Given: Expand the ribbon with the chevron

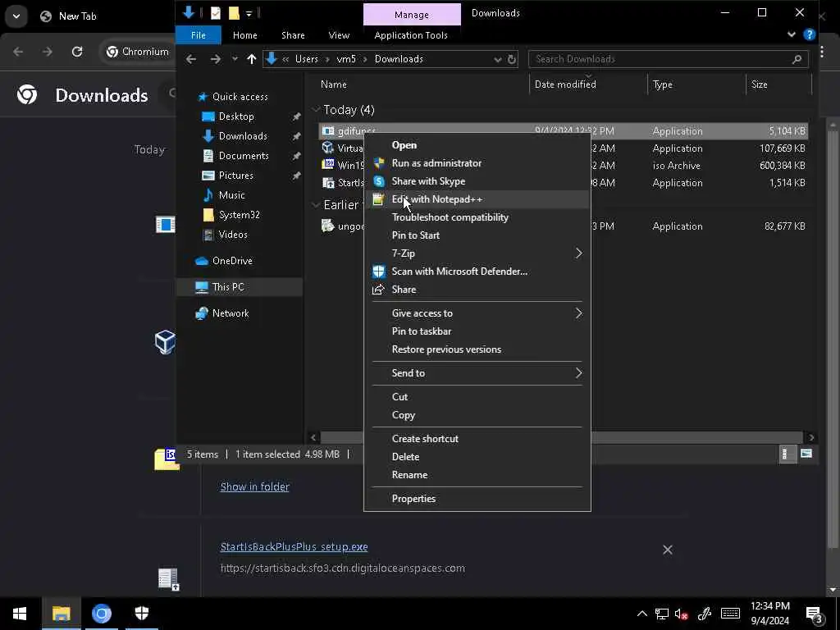Looking at the screenshot, I should click(x=792, y=34).
